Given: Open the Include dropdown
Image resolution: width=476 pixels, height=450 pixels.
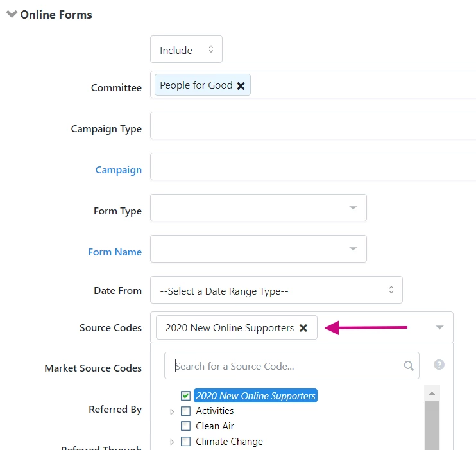Looking at the screenshot, I should [x=186, y=49].
